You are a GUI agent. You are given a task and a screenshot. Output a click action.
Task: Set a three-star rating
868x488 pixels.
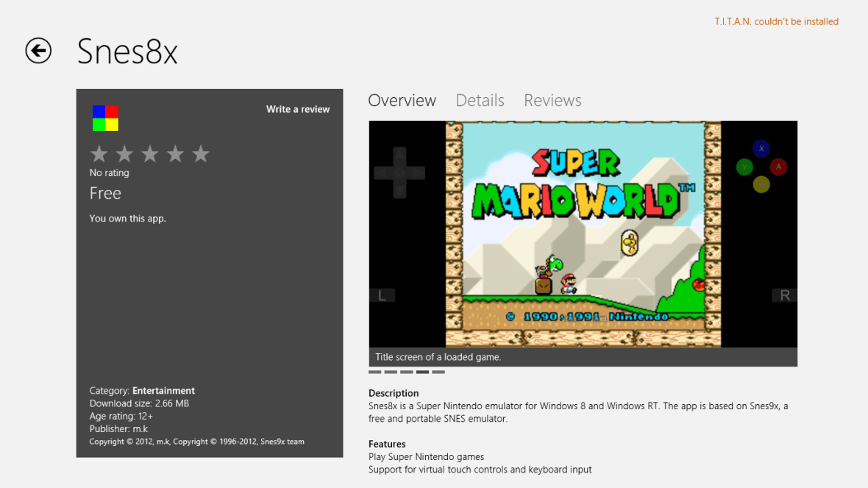coord(149,154)
